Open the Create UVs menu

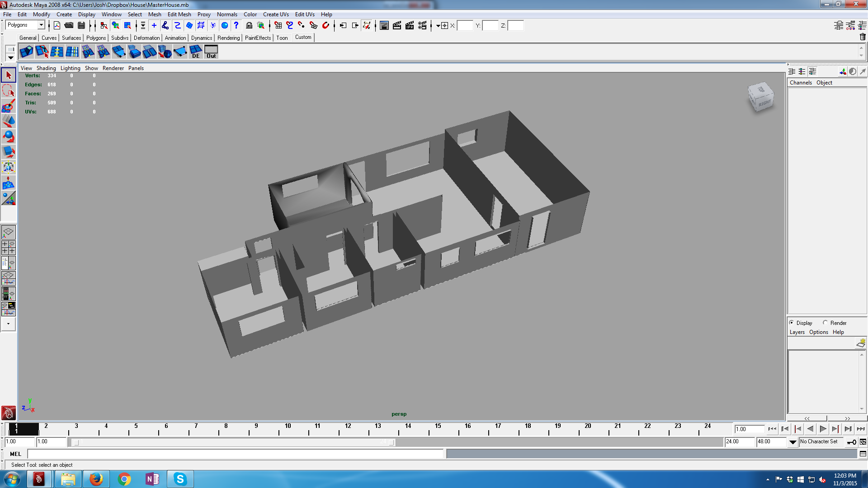276,14
